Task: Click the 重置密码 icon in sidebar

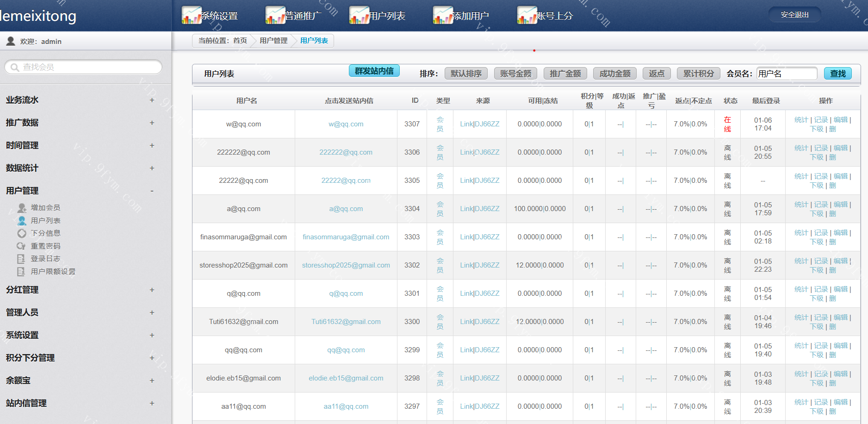Action: pos(21,246)
